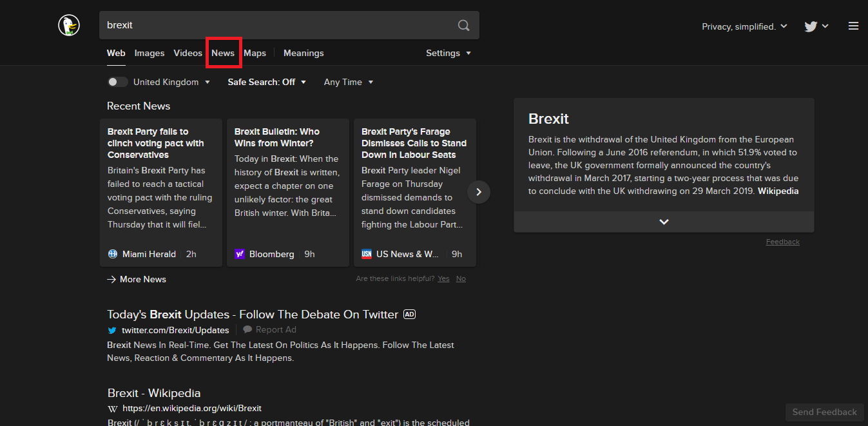The image size is (868, 426).
Task: Open the Brexit - Wikipedia result title
Action: pyautogui.click(x=154, y=393)
